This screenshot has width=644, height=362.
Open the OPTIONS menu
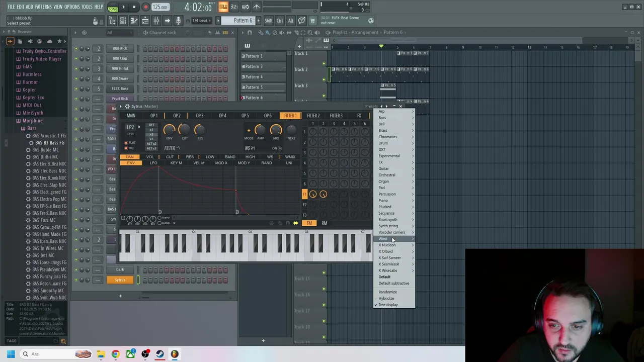coord(71,7)
